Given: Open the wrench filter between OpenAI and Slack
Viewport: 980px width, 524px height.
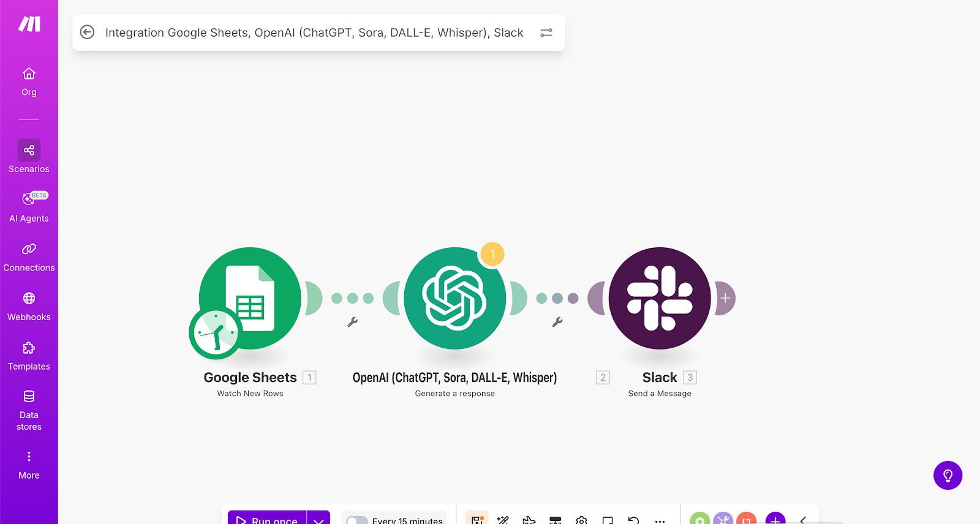Looking at the screenshot, I should point(557,322).
